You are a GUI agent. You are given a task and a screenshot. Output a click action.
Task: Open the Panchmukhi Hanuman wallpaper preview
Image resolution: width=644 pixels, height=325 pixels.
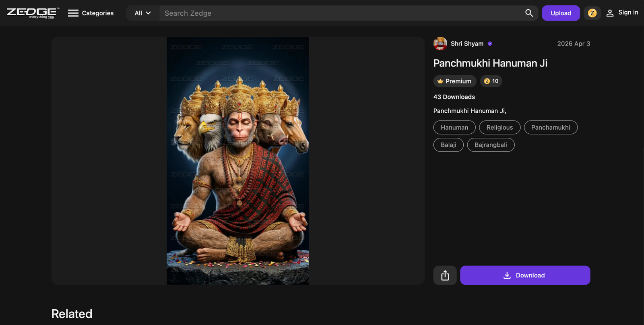tap(238, 161)
